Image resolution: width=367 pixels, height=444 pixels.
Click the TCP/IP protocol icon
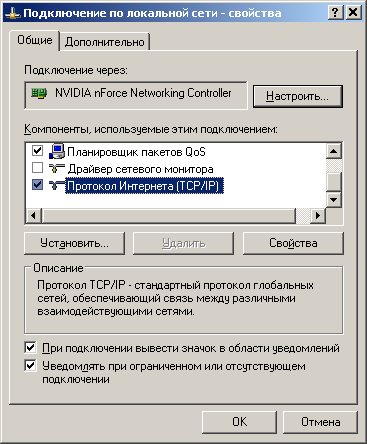[57, 185]
